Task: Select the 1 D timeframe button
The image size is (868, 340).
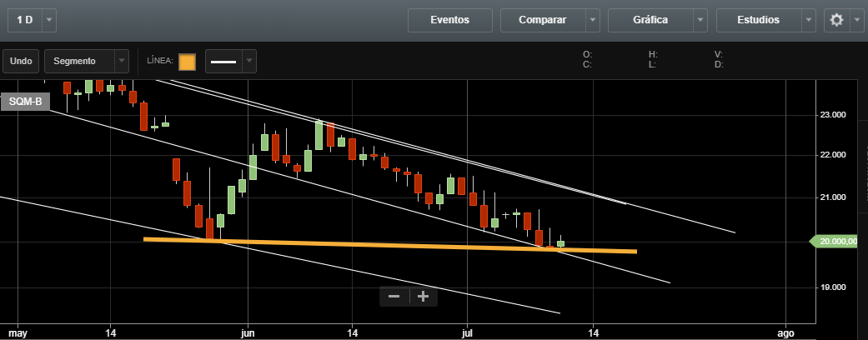Action: click(x=25, y=20)
